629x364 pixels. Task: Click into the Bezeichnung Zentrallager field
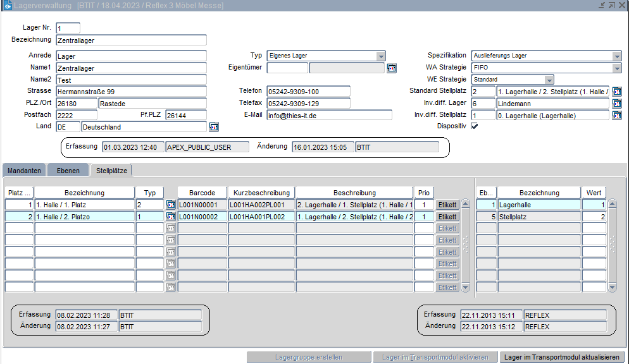[x=131, y=40]
